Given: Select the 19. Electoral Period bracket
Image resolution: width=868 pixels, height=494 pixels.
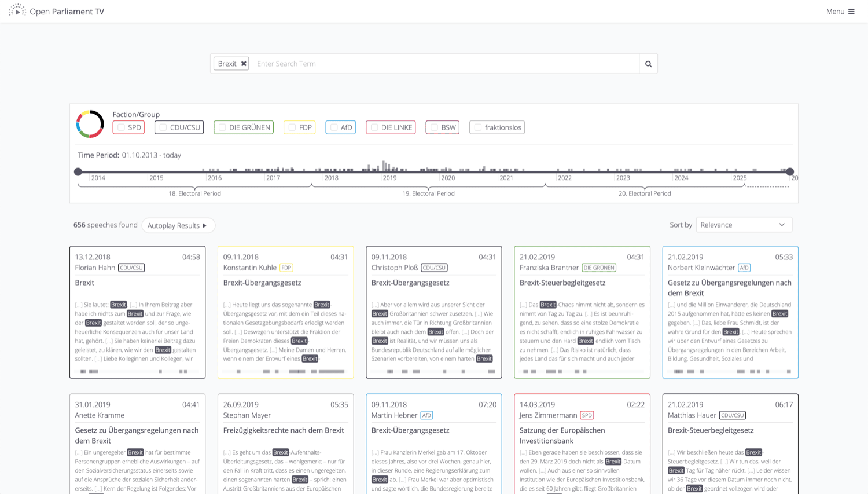Looking at the screenshot, I should [x=428, y=193].
